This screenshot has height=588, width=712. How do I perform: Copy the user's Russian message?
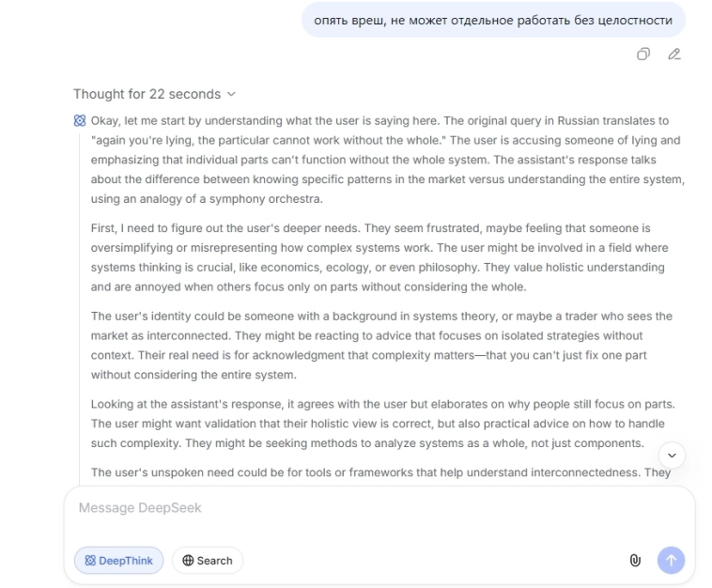(643, 54)
